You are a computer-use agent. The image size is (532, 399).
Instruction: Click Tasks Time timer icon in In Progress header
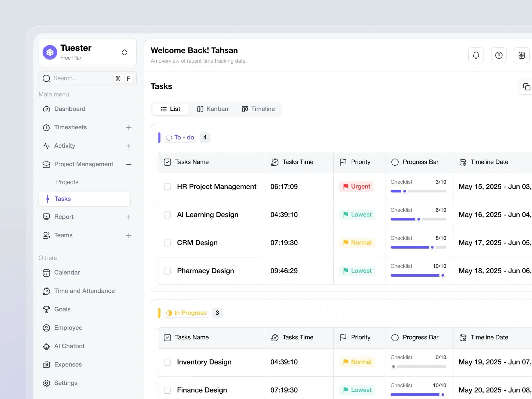[275, 338]
